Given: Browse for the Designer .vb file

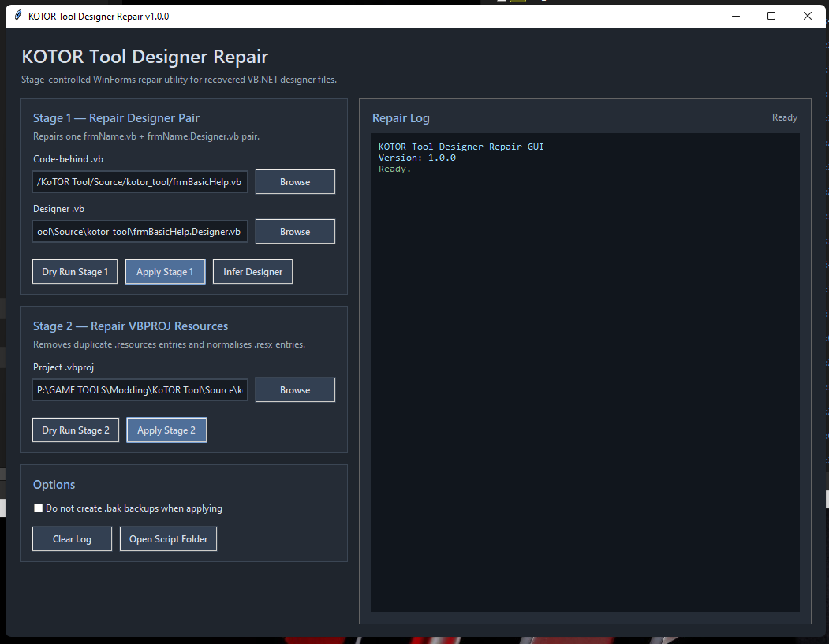Looking at the screenshot, I should point(295,232).
